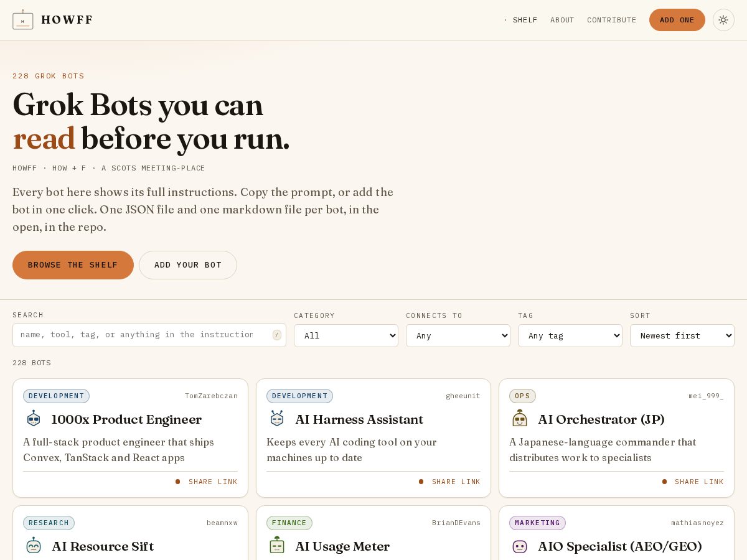Open the AI Orchestrator (JP) title

coord(601,419)
